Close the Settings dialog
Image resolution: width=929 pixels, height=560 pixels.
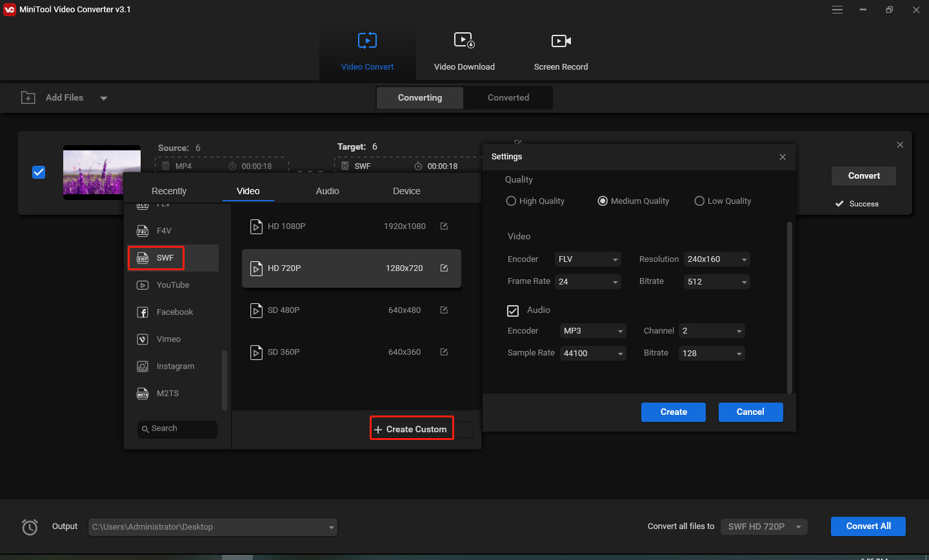783,157
